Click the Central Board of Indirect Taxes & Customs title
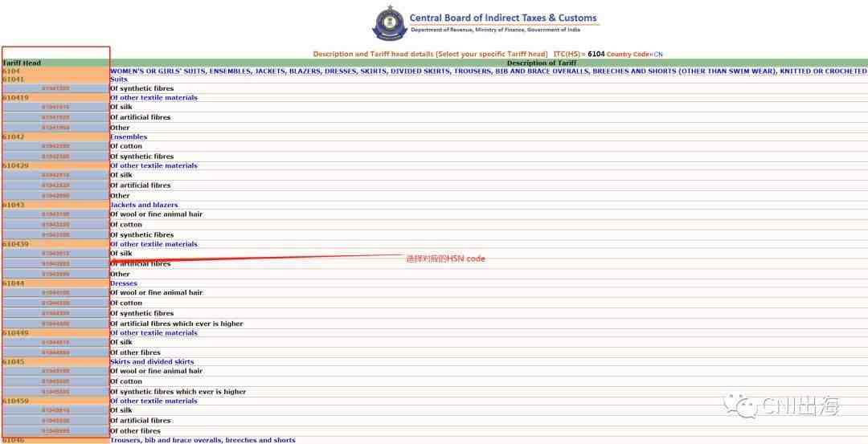Viewport: 868px width, 444px height. [503, 18]
